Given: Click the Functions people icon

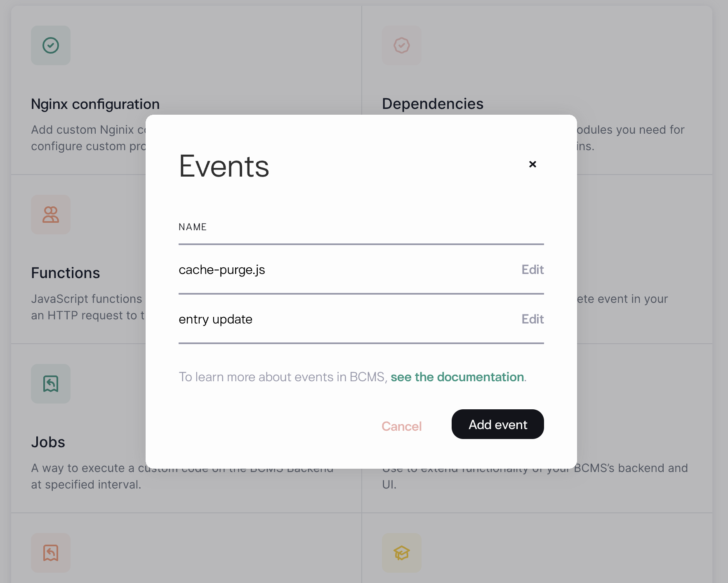Looking at the screenshot, I should tap(51, 215).
